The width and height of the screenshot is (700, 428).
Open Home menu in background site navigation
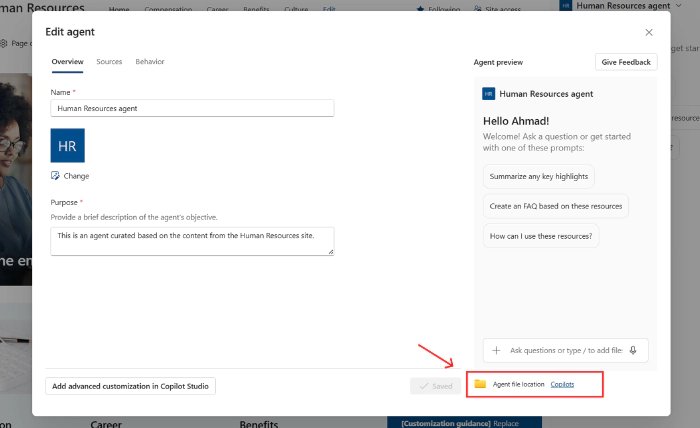point(119,9)
